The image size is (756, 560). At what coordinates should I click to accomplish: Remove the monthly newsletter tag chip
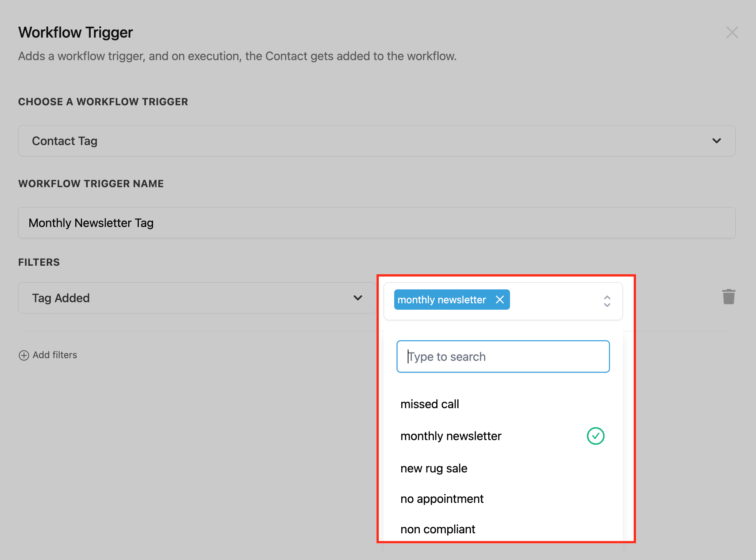pyautogui.click(x=499, y=300)
